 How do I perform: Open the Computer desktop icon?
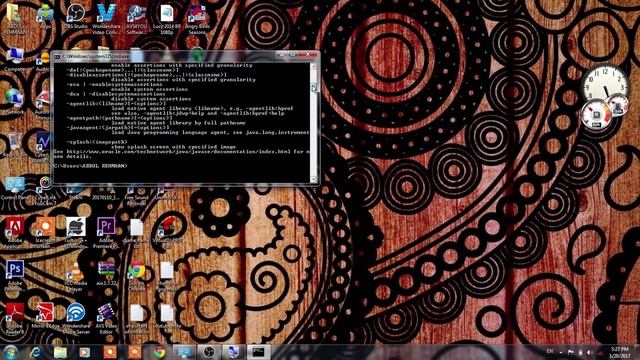pyautogui.click(x=15, y=60)
